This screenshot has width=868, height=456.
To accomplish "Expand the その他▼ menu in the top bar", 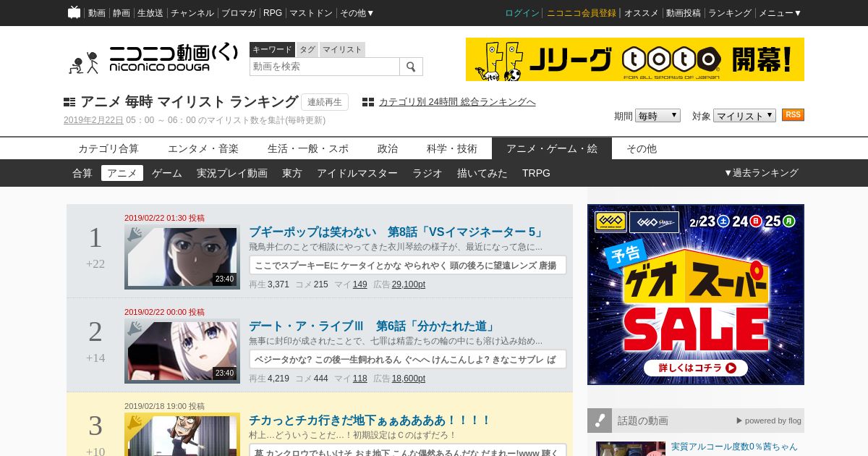I will pos(357,13).
